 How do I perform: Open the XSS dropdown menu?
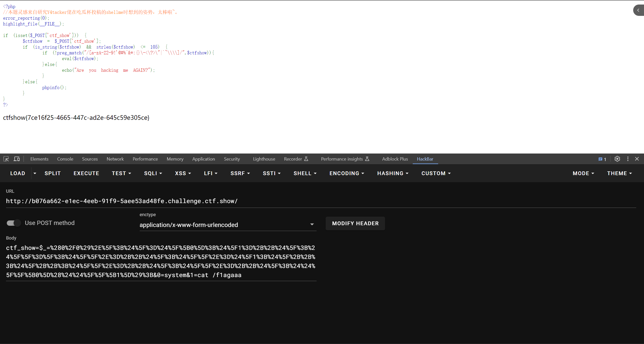183,173
